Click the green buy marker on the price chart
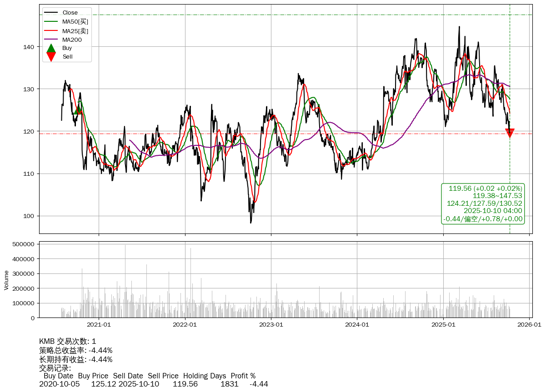Viewport: 546px width, 392px height. tap(78, 109)
